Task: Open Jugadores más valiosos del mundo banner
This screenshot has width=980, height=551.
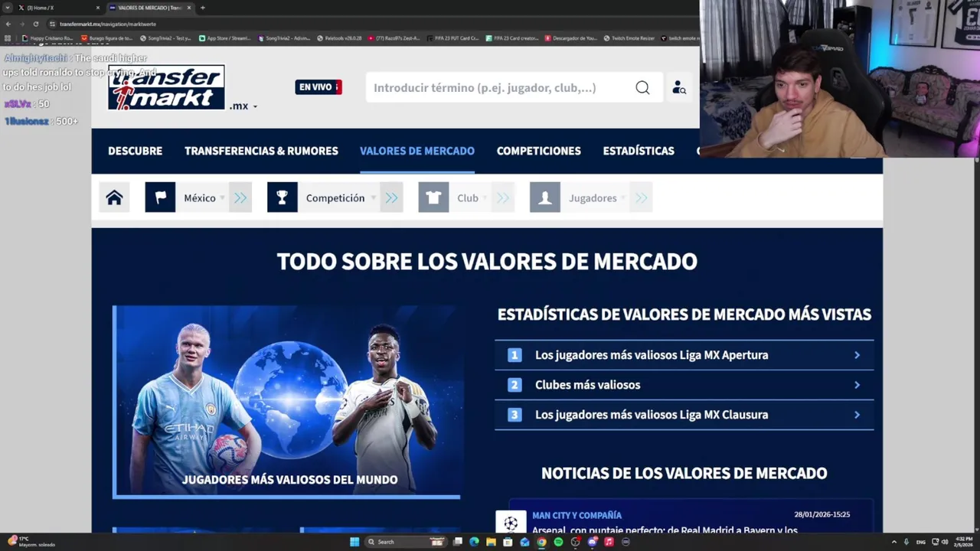Action: pyautogui.click(x=286, y=402)
